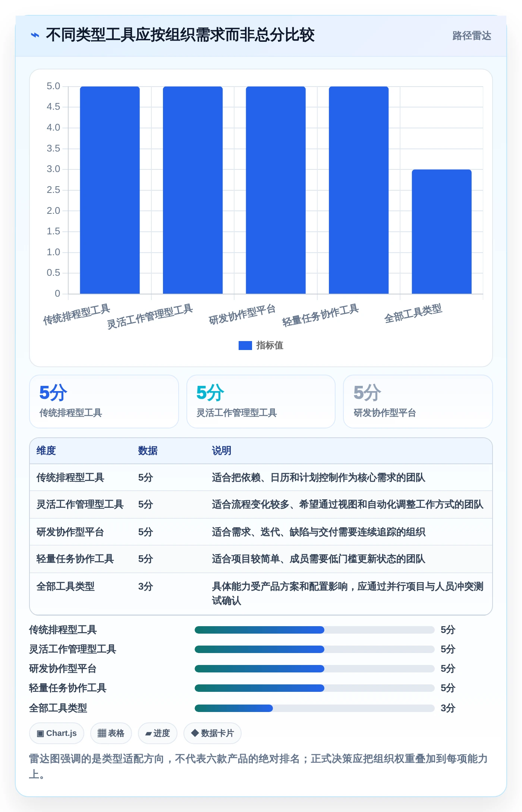The width and height of the screenshot is (522, 812).
Task: Click the 数据卡片 tag chip
Action: [212, 733]
